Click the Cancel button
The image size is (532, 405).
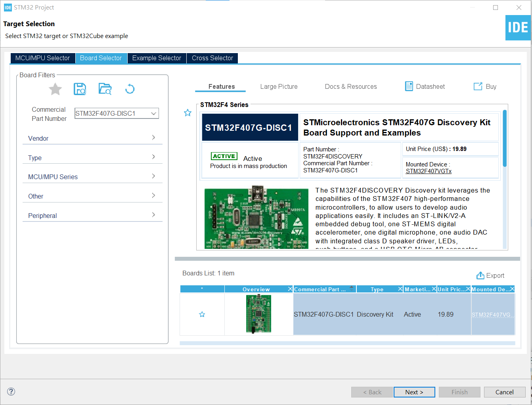[x=505, y=392]
